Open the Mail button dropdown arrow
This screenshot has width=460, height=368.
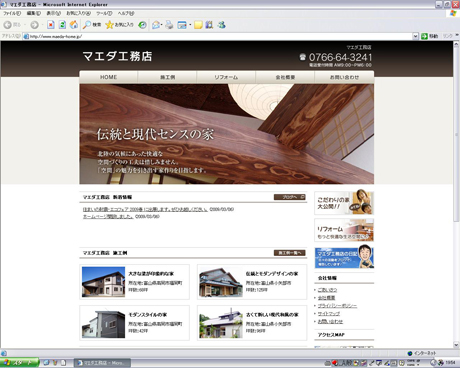coord(161,25)
